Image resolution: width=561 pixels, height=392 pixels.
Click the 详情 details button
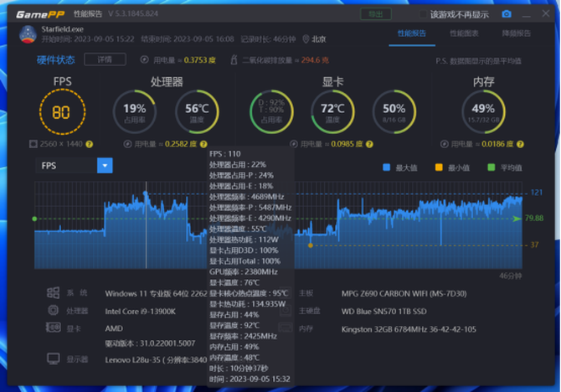tap(105, 59)
